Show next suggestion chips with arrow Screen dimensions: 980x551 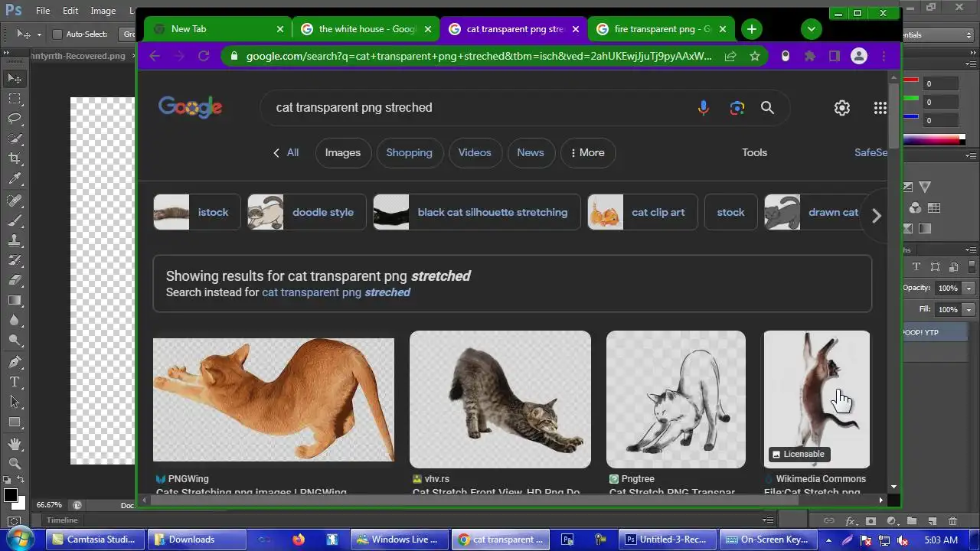[877, 216]
